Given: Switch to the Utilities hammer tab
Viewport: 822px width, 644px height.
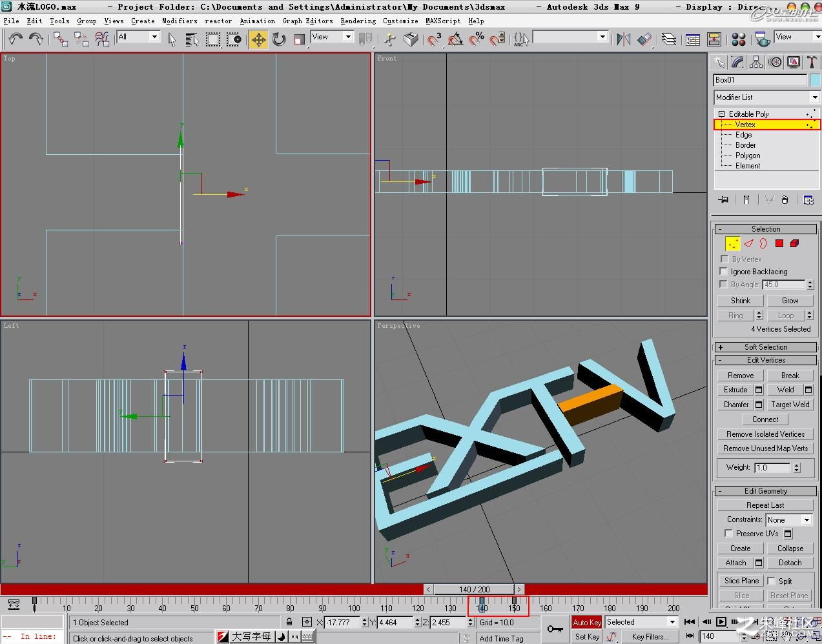Looking at the screenshot, I should click(x=812, y=62).
